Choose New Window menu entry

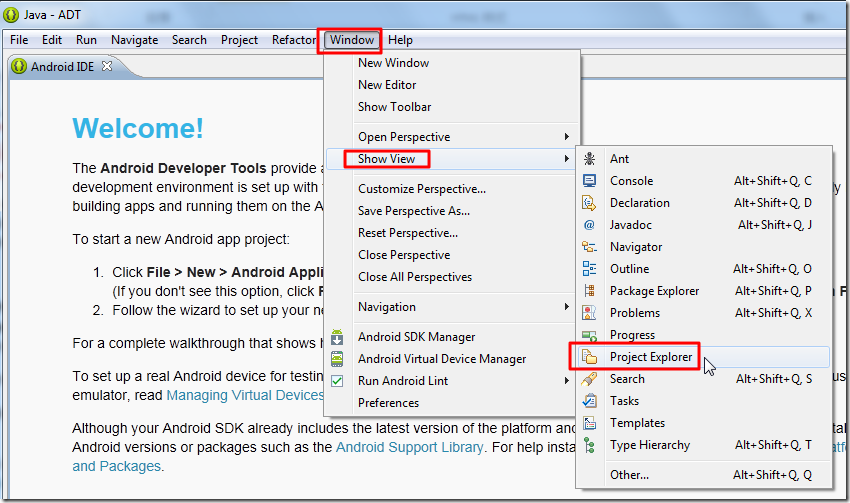394,63
